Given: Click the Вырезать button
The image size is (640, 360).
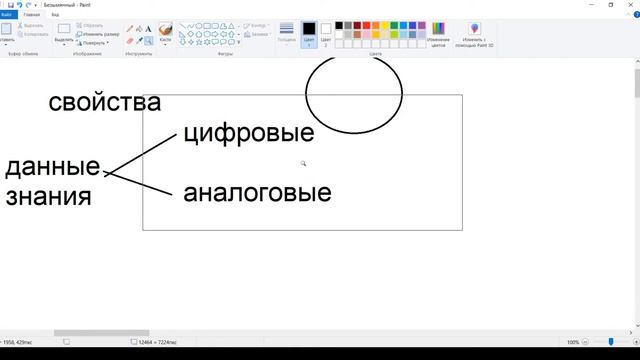Looking at the screenshot, I should click(x=31, y=25).
